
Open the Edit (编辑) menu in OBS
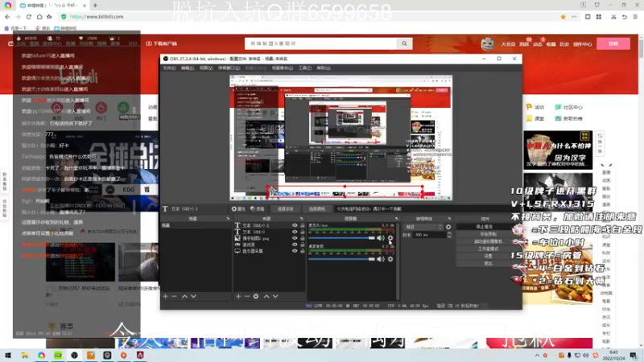188,68
